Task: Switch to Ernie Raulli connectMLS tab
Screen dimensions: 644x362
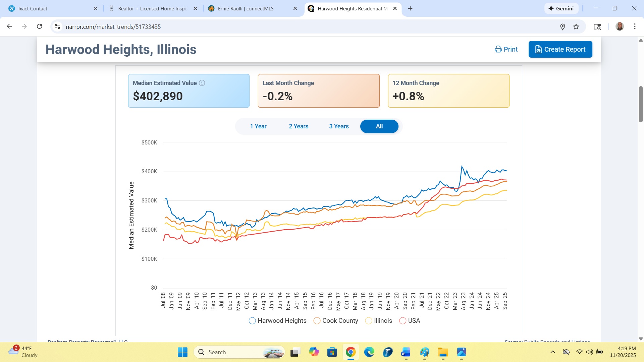Action: (x=246, y=8)
